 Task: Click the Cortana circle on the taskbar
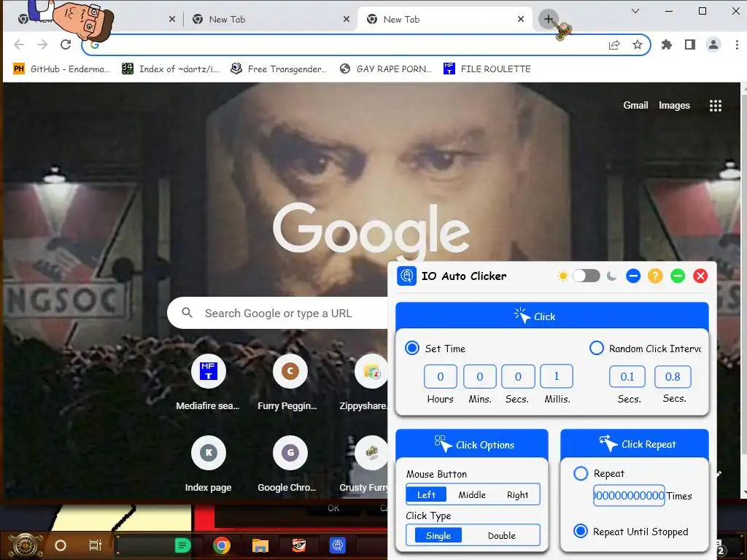[61, 545]
